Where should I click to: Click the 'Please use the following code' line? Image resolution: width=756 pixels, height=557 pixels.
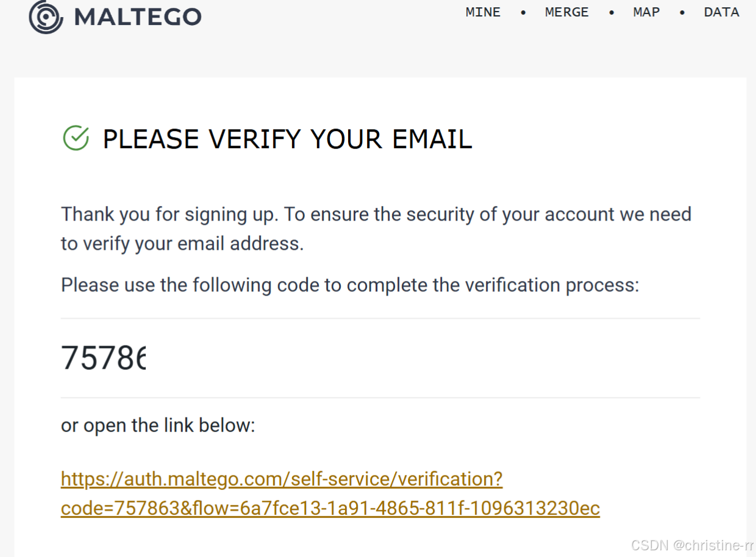click(x=349, y=285)
